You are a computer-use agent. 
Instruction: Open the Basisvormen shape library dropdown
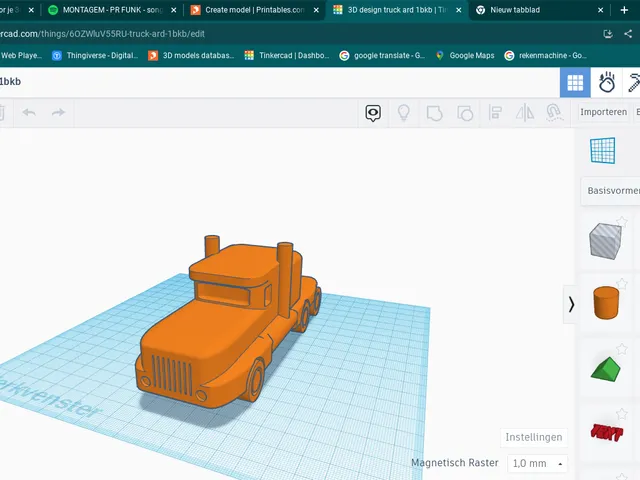coord(611,191)
